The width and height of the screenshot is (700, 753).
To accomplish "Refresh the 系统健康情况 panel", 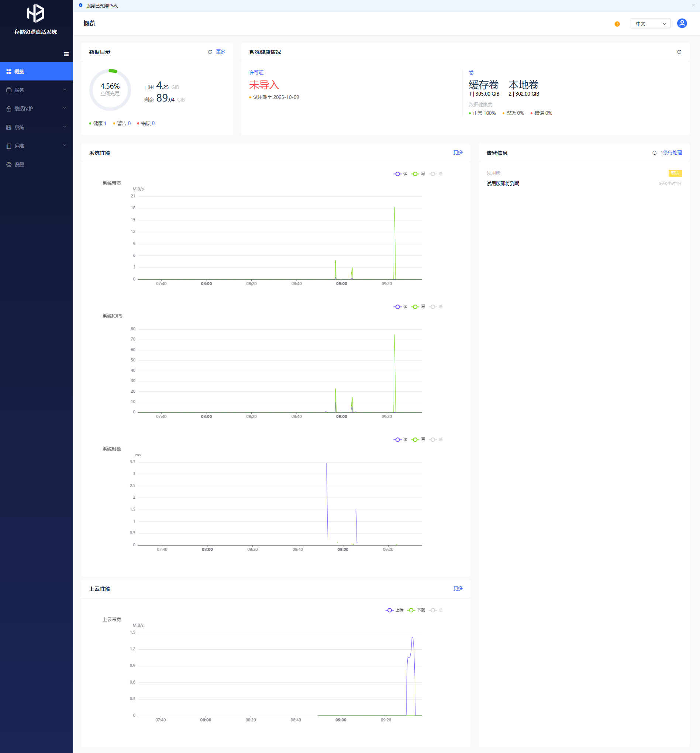I will [679, 52].
